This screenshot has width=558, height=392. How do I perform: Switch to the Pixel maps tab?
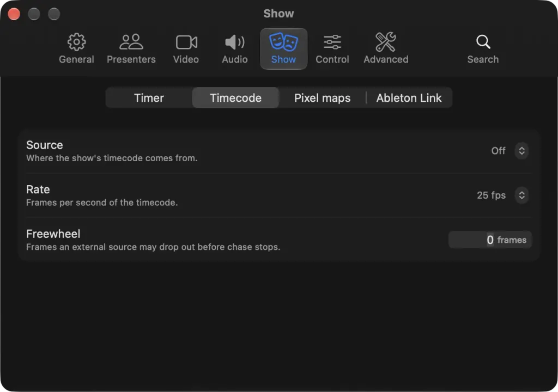coord(323,98)
